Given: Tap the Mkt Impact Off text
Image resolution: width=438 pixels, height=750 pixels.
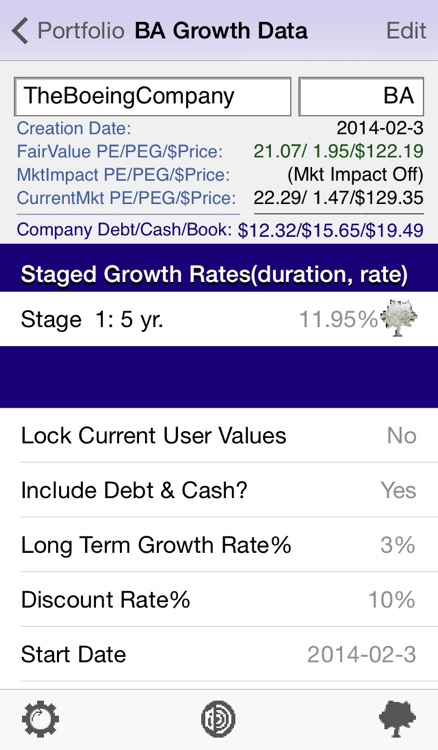Looking at the screenshot, I should click(x=355, y=175).
